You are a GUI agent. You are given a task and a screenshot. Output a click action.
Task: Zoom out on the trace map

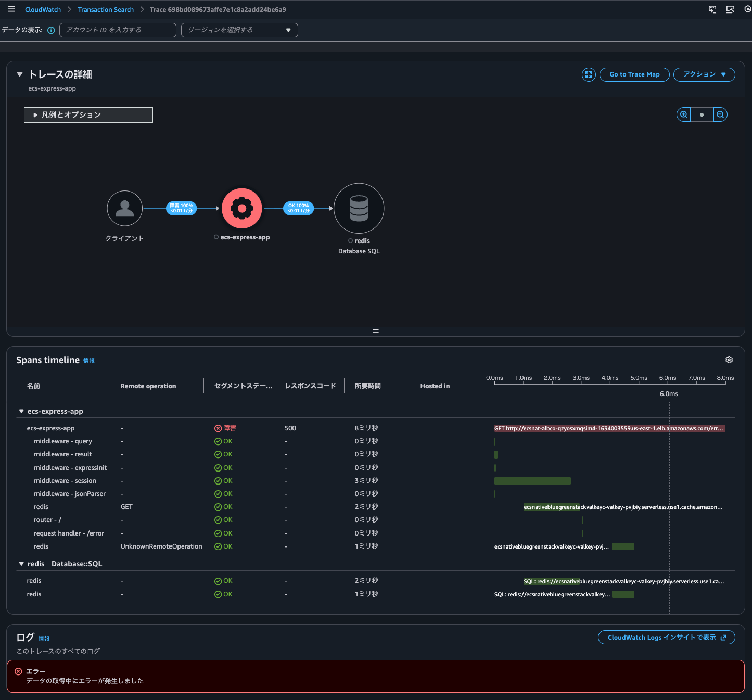click(720, 114)
